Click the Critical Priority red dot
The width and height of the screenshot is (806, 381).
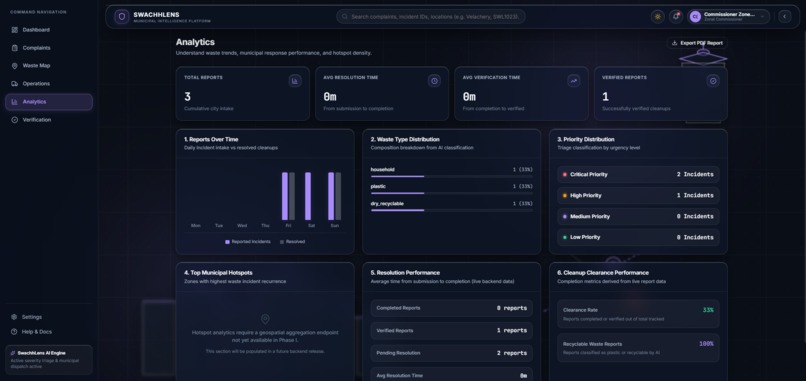point(565,175)
